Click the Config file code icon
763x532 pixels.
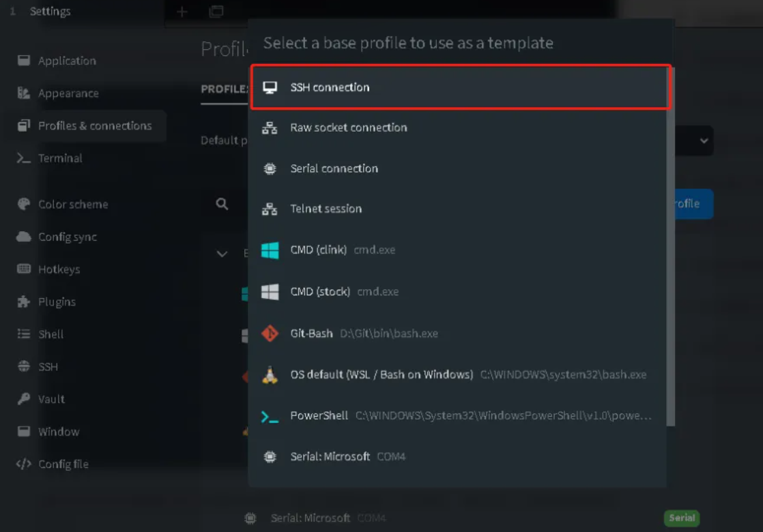[x=23, y=464]
